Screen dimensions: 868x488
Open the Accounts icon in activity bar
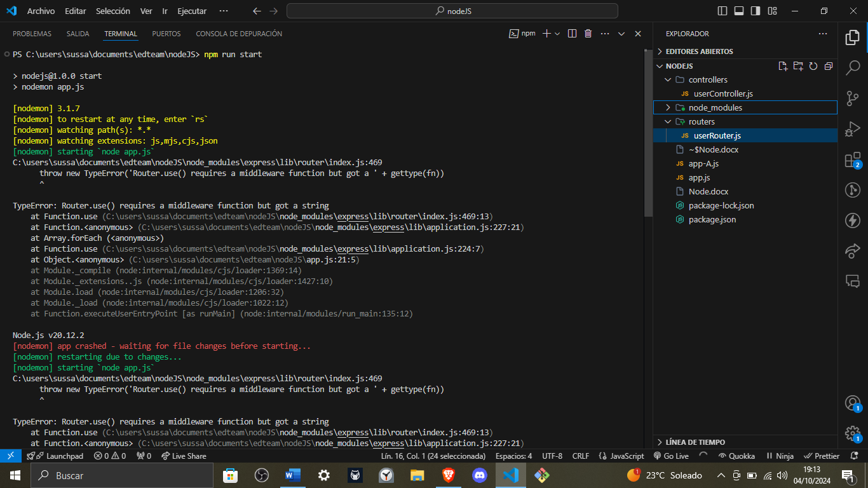coord(853,403)
